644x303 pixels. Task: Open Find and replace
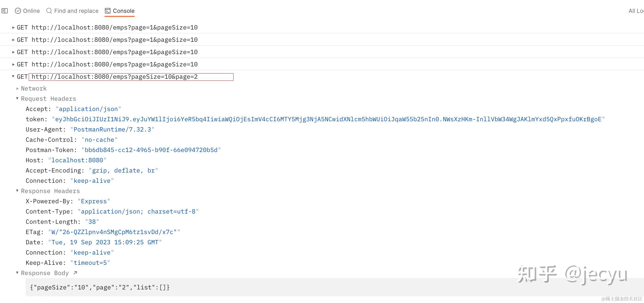point(76,11)
